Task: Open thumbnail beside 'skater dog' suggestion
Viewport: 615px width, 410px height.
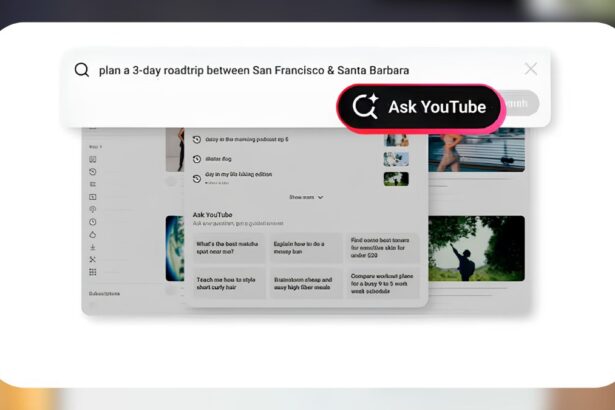Action: tap(396, 159)
